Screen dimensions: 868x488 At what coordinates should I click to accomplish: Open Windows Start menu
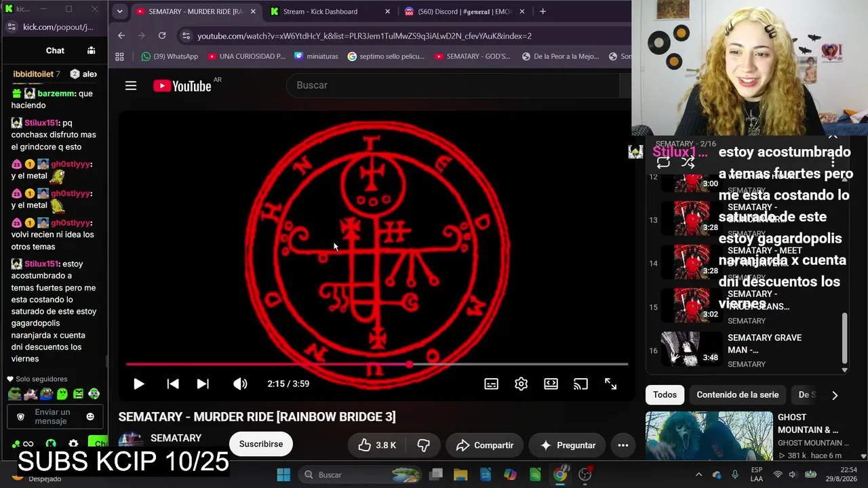click(x=283, y=474)
